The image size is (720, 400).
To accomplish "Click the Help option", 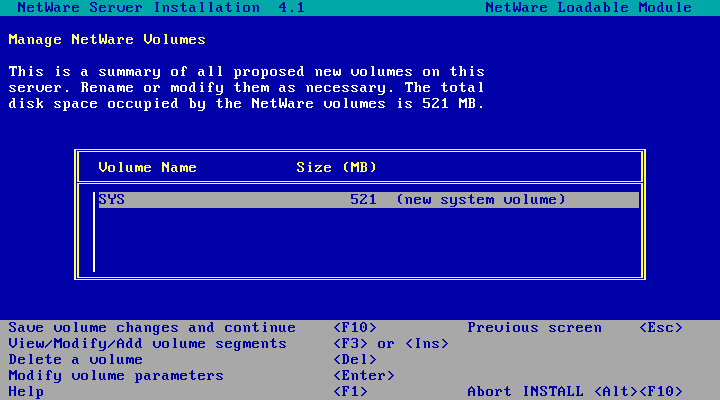I will pos(26,392).
